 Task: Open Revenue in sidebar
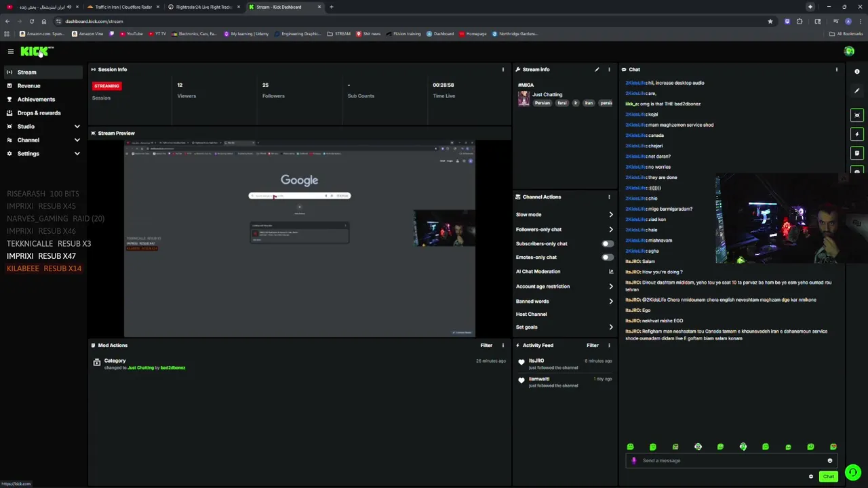pos(42,85)
